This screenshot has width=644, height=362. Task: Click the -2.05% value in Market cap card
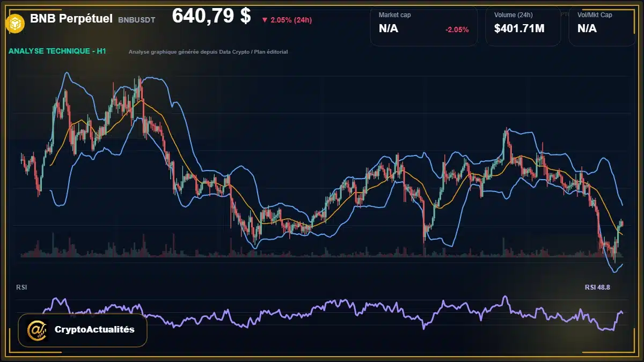(457, 29)
